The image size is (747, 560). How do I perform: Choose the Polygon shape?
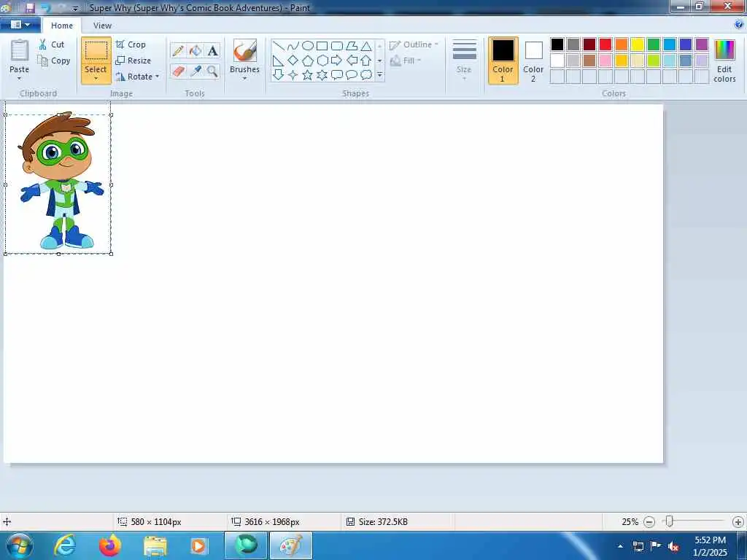pos(352,46)
